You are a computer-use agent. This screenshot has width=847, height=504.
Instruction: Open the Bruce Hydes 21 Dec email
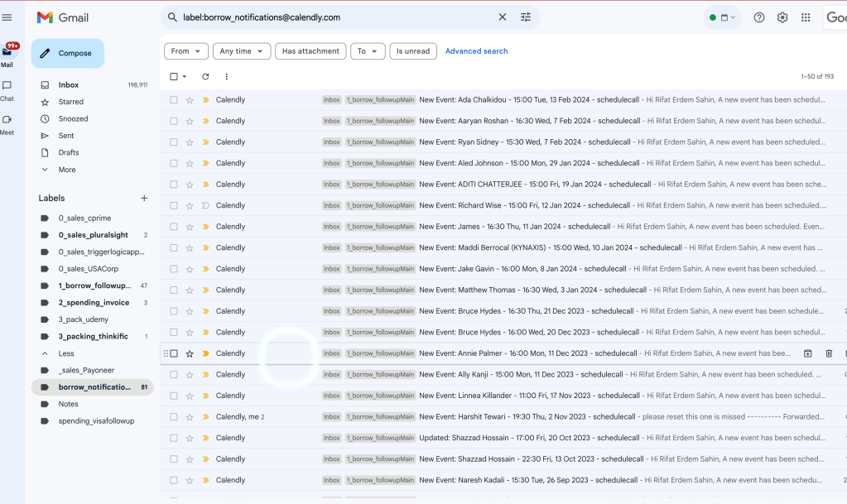(x=503, y=311)
